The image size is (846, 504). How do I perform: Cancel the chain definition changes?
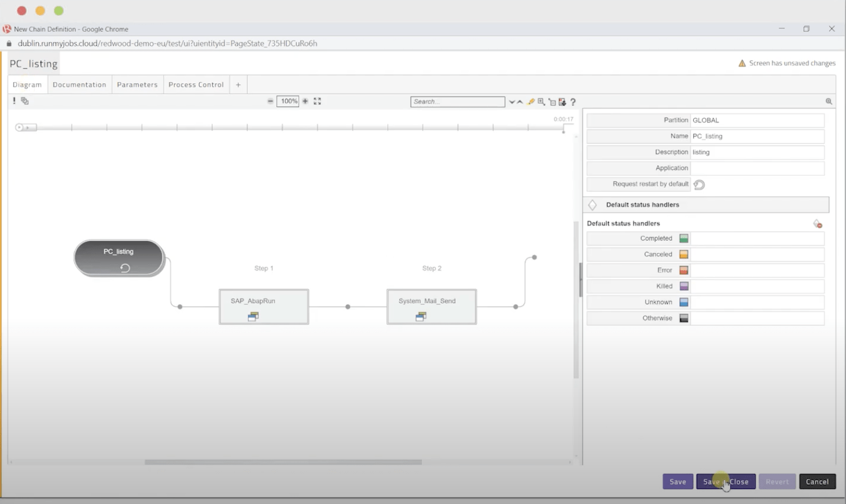817,481
